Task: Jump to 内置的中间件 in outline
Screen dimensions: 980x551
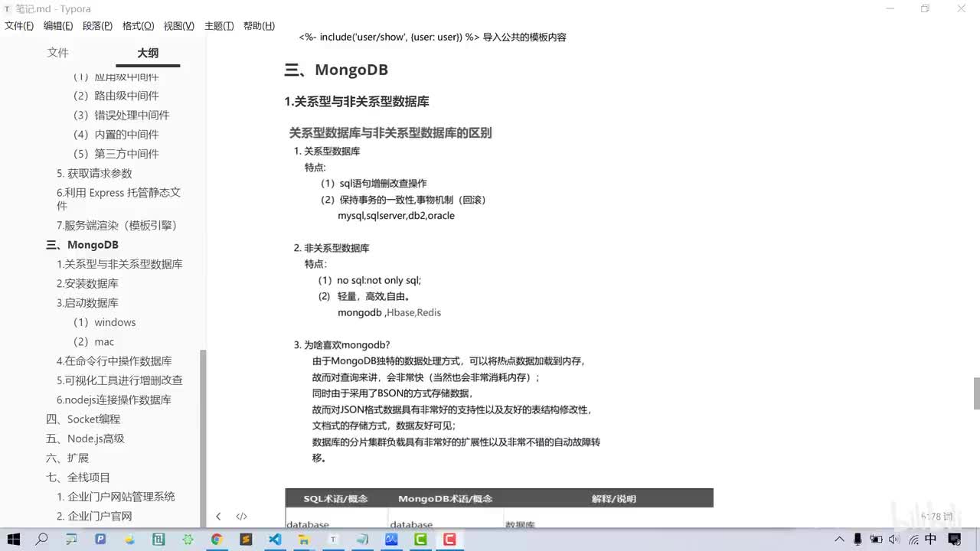Action: [x=116, y=134]
